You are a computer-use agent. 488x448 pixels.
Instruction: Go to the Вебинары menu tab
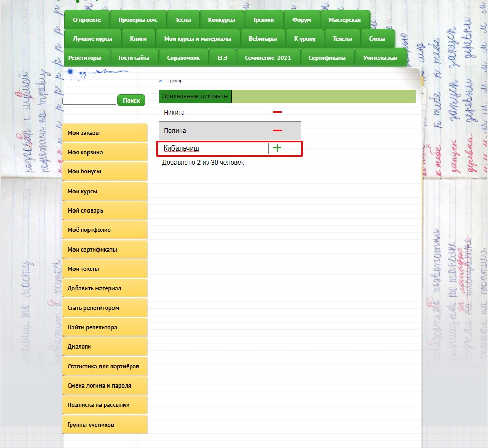(x=263, y=39)
